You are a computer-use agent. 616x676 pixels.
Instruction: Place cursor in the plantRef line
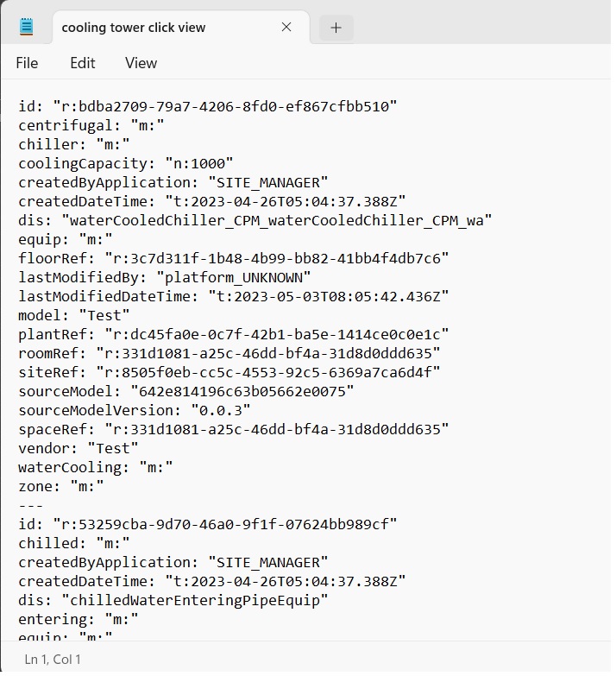(x=234, y=335)
